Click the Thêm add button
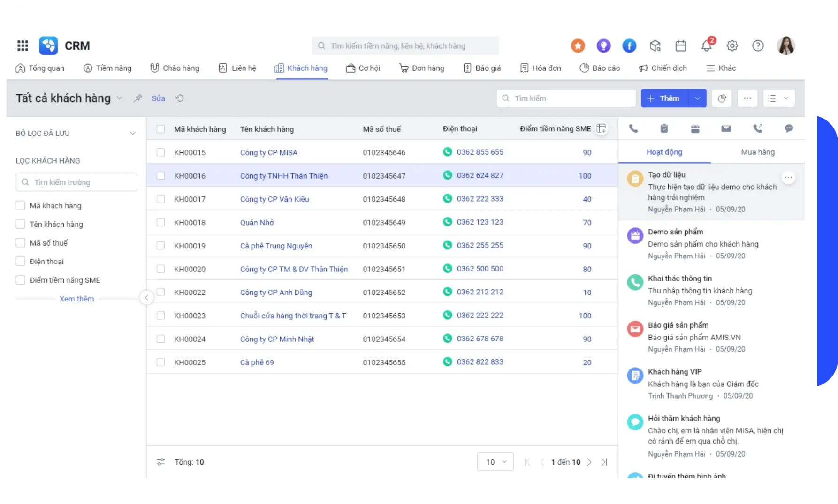Image resolution: width=838 pixels, height=504 pixels. (664, 98)
